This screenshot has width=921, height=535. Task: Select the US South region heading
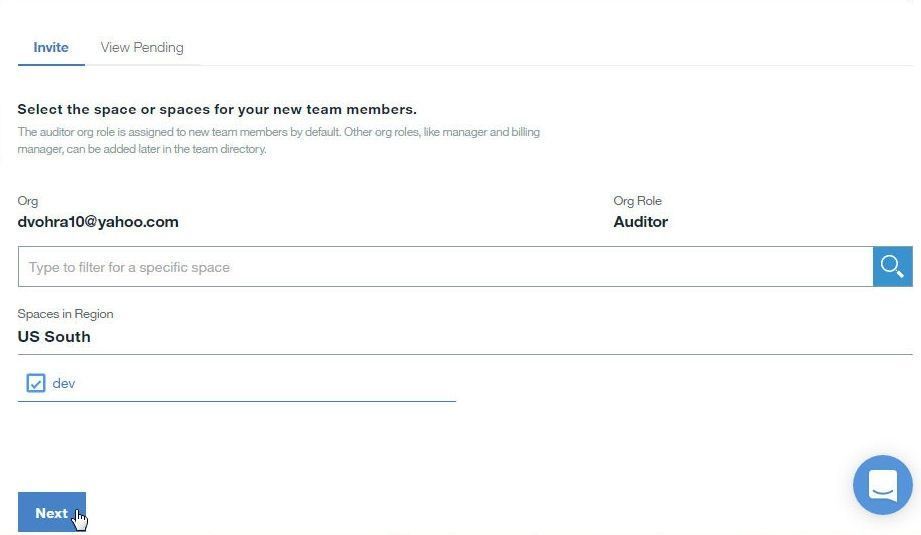(54, 337)
